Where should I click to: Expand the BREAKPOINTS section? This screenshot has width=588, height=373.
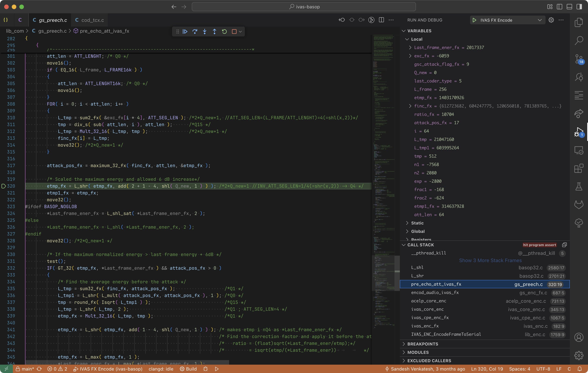pyautogui.click(x=423, y=344)
